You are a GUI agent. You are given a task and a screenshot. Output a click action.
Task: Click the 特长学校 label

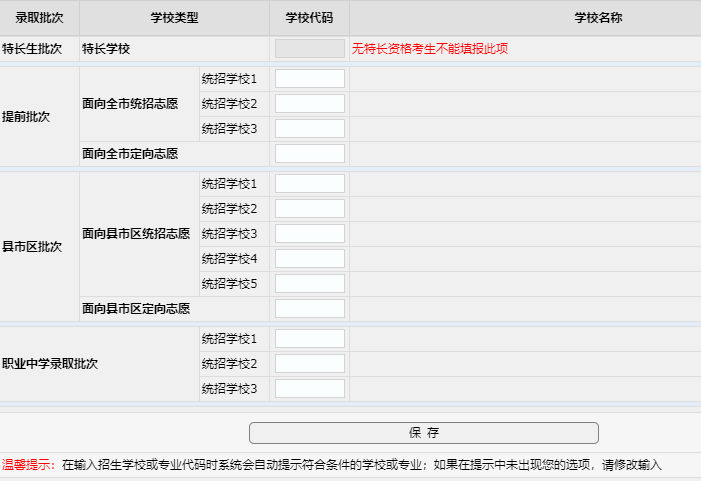point(106,49)
